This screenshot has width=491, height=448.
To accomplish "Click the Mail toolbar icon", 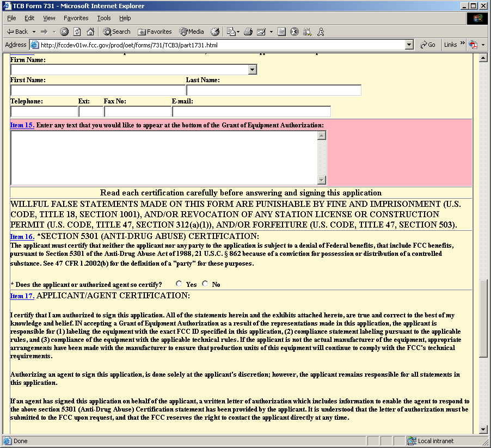I will coord(231,32).
